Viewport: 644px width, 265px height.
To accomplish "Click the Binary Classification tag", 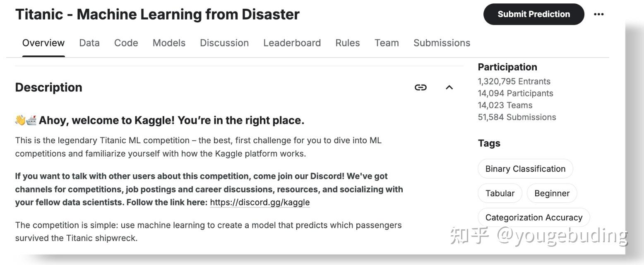I will 525,169.
